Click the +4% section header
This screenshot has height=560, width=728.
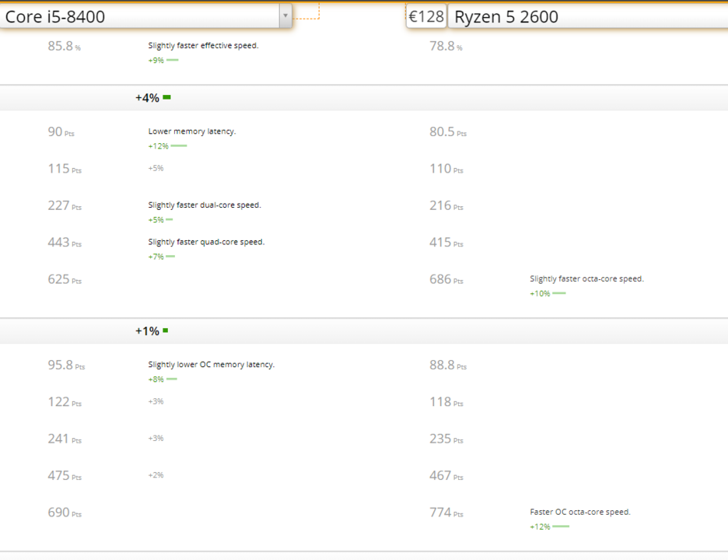147,98
